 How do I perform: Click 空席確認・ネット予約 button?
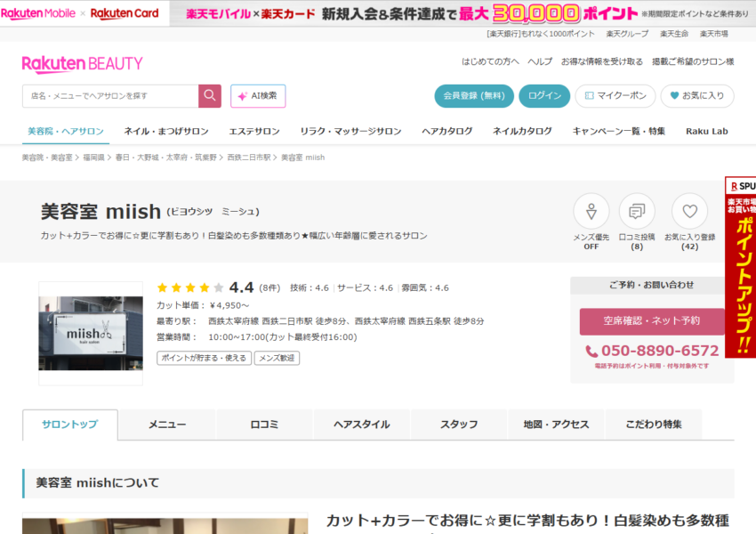(x=652, y=321)
